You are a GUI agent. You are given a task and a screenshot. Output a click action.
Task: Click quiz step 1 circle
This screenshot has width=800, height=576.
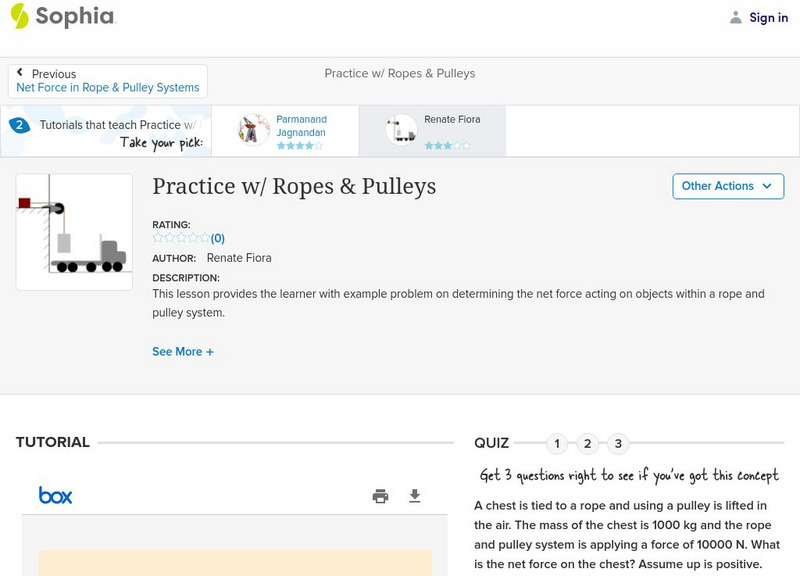556,442
